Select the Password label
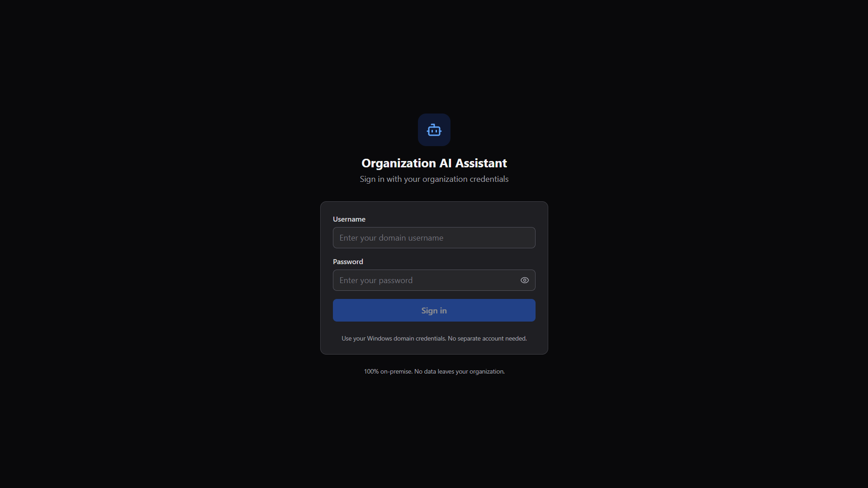 click(348, 261)
